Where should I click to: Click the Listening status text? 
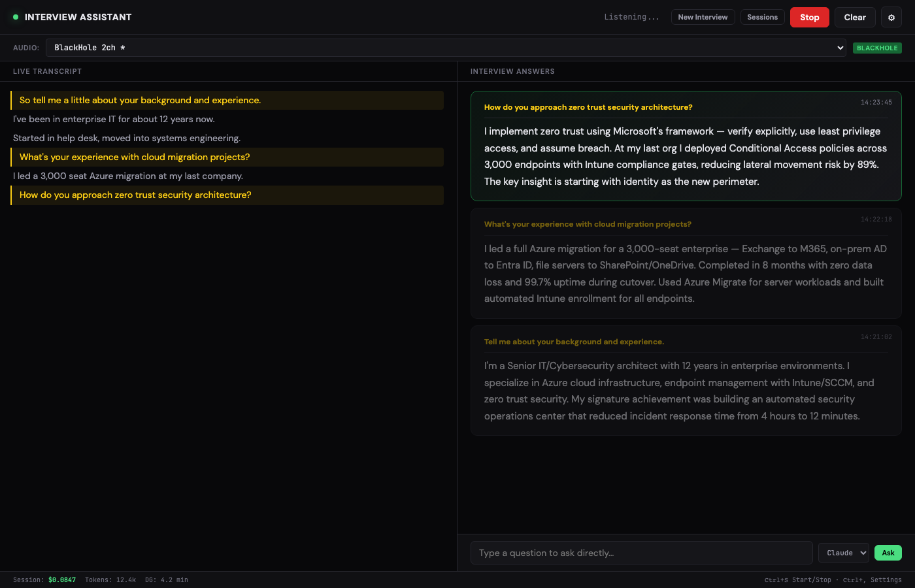[631, 16]
